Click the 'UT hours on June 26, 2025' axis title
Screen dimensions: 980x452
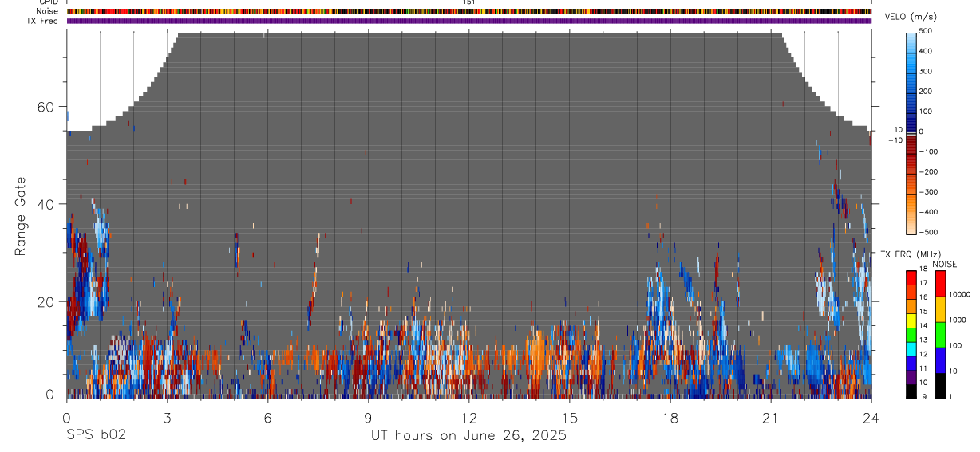click(468, 436)
